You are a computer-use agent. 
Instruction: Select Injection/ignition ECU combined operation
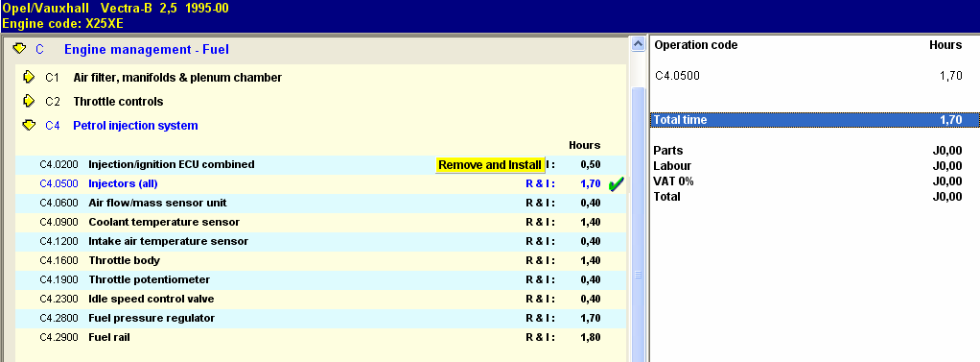(x=172, y=165)
